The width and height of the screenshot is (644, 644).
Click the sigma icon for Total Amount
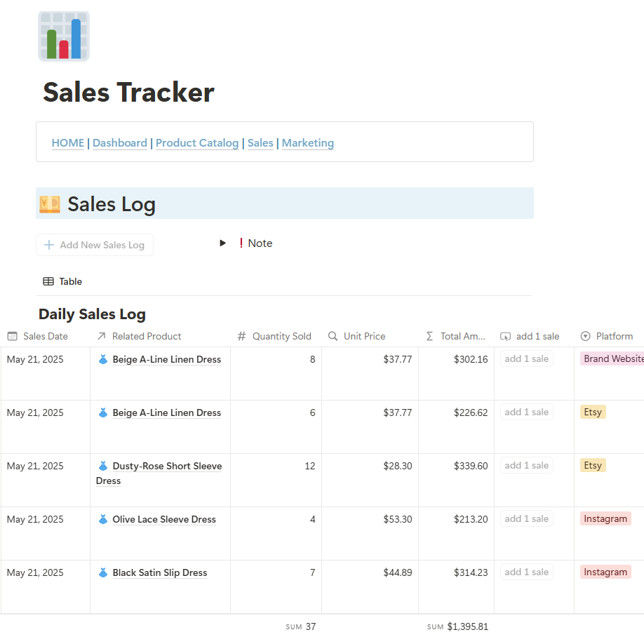[430, 336]
